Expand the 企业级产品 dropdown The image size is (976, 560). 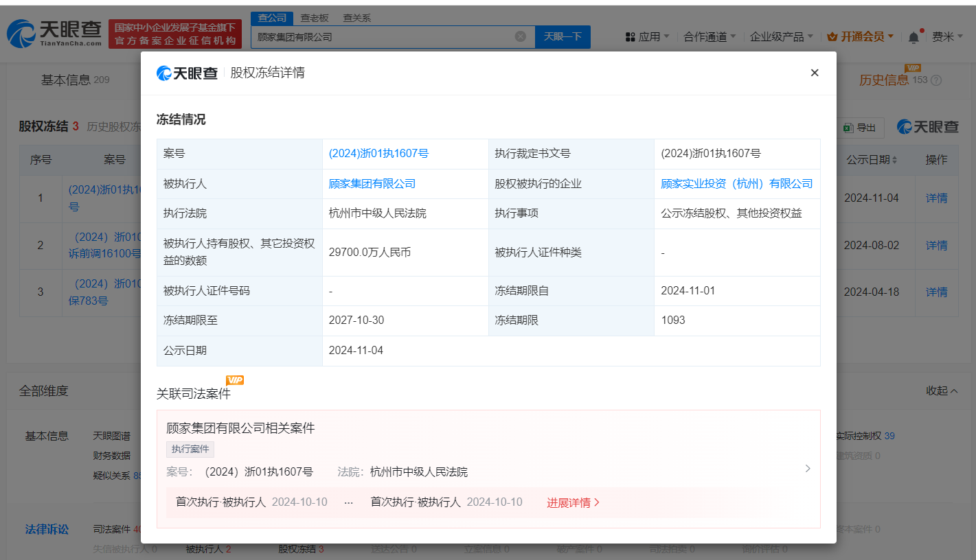click(782, 37)
